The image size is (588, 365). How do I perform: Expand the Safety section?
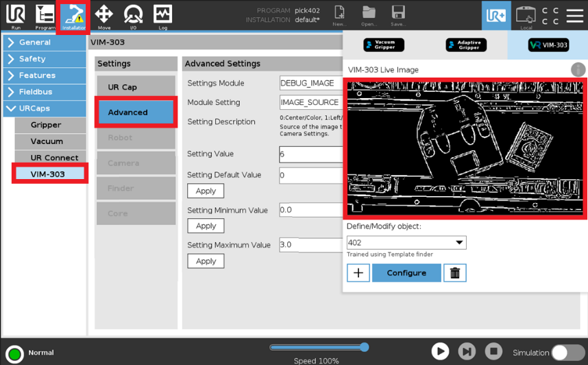45,59
